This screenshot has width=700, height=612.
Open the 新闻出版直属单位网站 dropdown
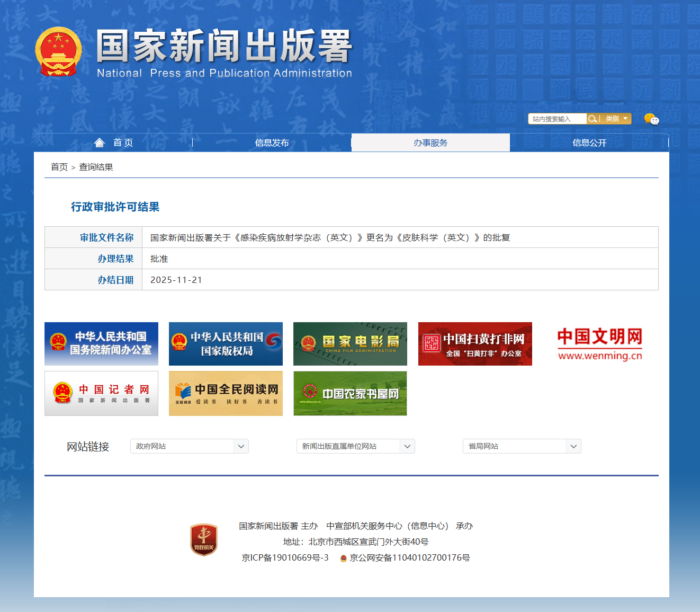355,446
